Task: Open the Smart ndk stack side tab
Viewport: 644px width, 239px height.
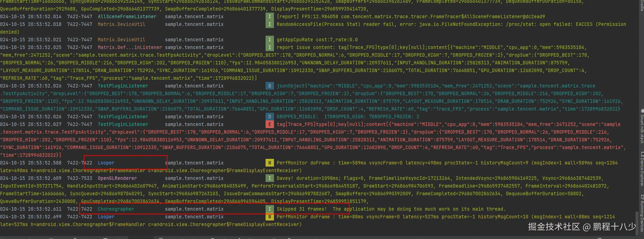Action: 642,126
